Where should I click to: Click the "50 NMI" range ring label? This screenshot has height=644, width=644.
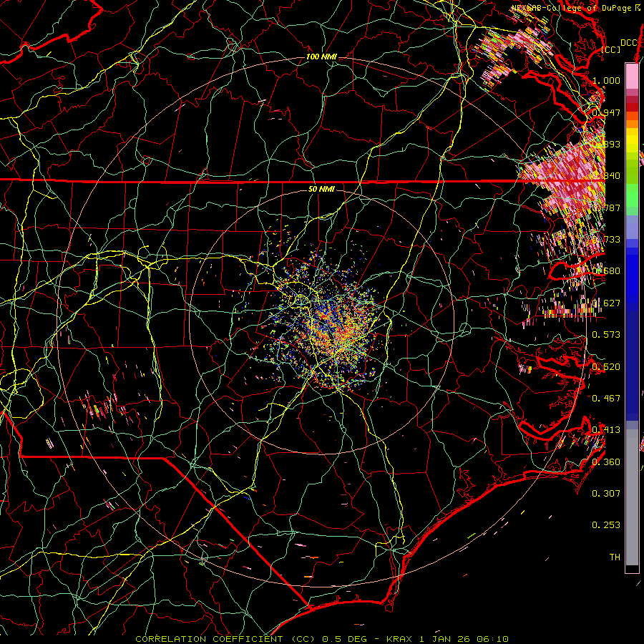point(321,189)
